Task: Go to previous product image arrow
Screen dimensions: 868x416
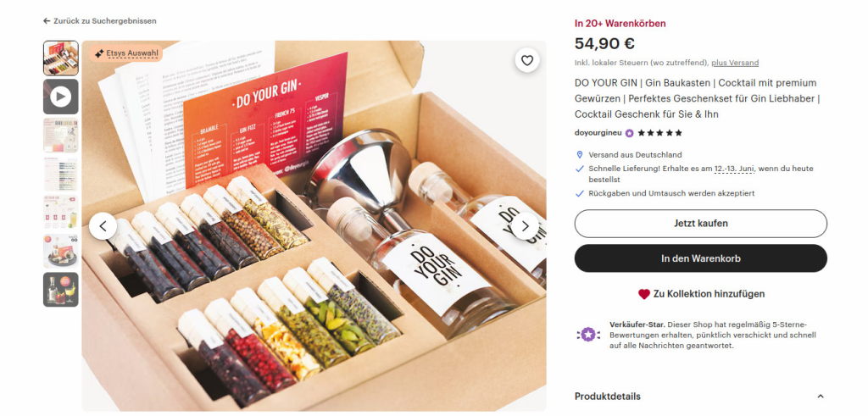Action: click(x=103, y=226)
